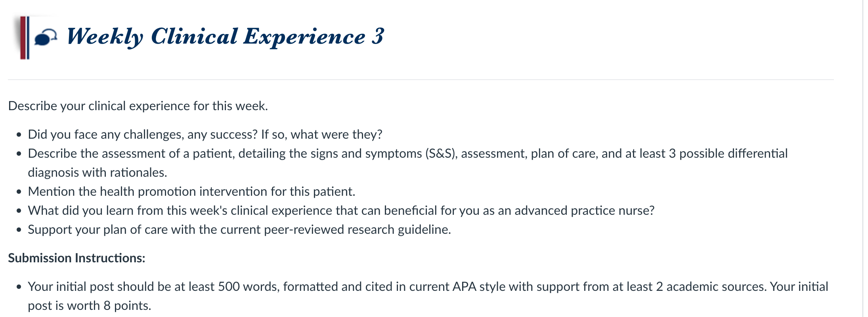The width and height of the screenshot is (868, 317).
Task: Click the peer-reviewed research guideline bullet
Action: [x=239, y=229]
